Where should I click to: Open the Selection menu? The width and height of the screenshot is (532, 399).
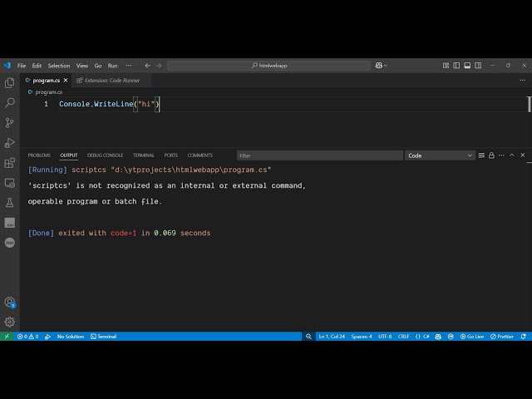(x=59, y=66)
